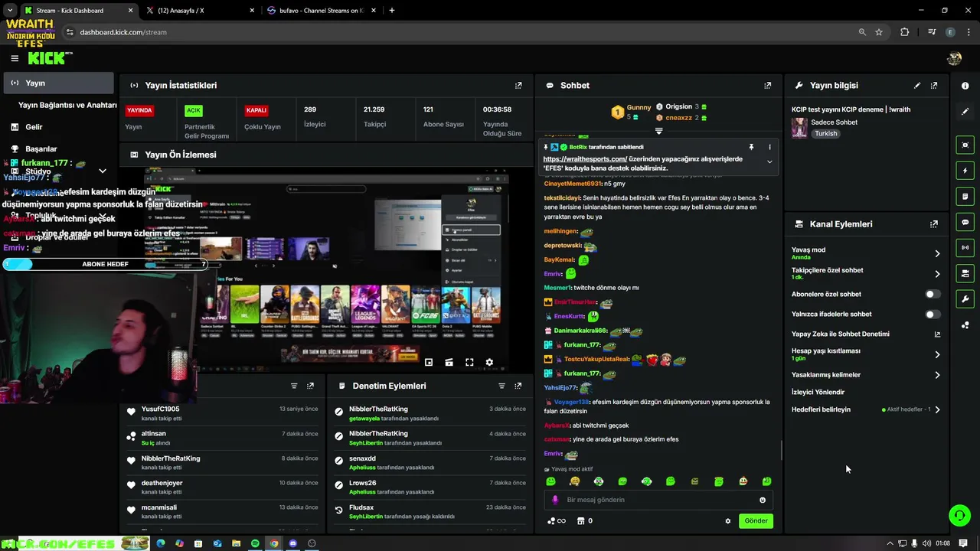Enter fullscreen on the stream preview
Viewport: 980px width, 551px height.
click(469, 362)
